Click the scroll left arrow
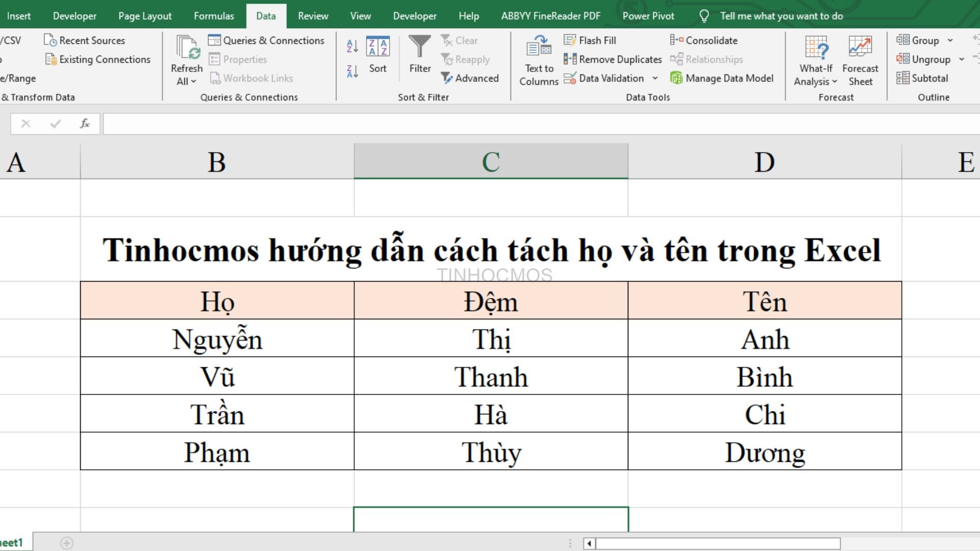 [x=589, y=543]
